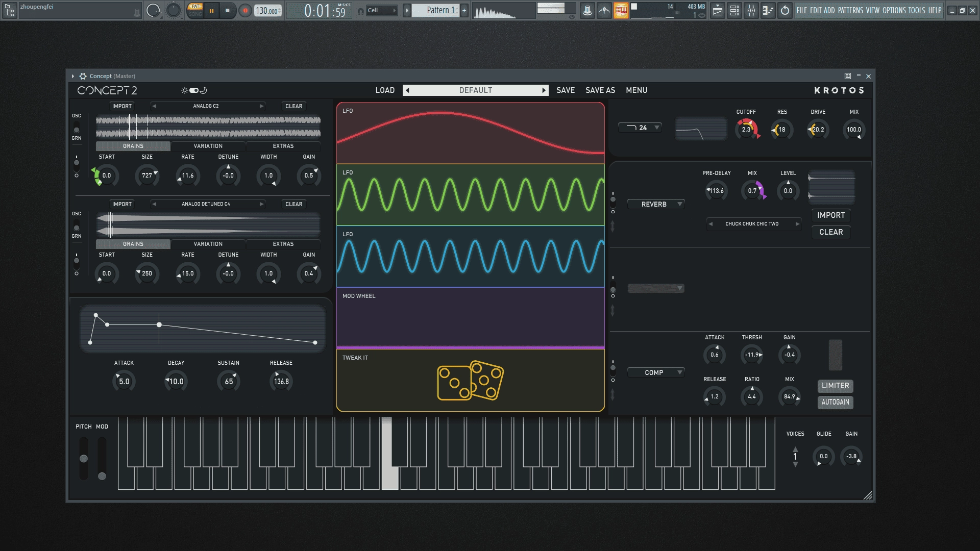This screenshot has width=980, height=551.
Task: Toggle the light/dark theme switch
Action: point(194,90)
